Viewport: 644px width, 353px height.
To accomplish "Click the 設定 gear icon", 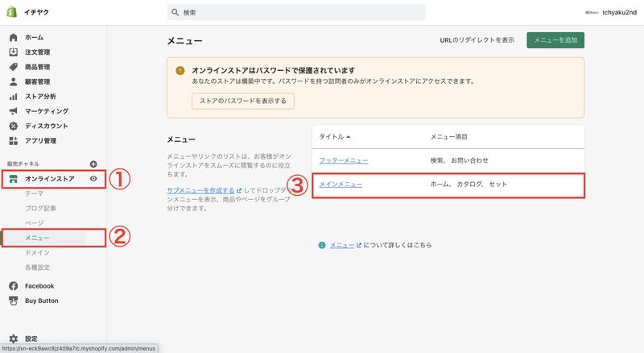I will [14, 338].
